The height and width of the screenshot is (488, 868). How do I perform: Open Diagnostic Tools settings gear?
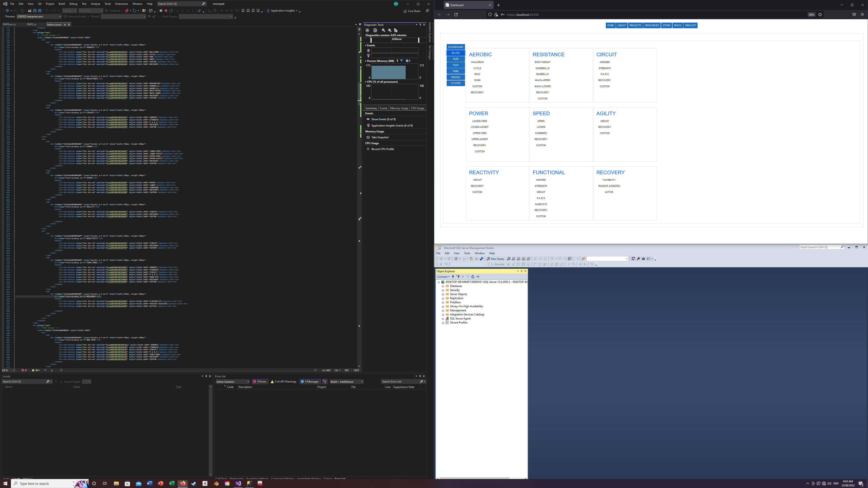point(367,30)
